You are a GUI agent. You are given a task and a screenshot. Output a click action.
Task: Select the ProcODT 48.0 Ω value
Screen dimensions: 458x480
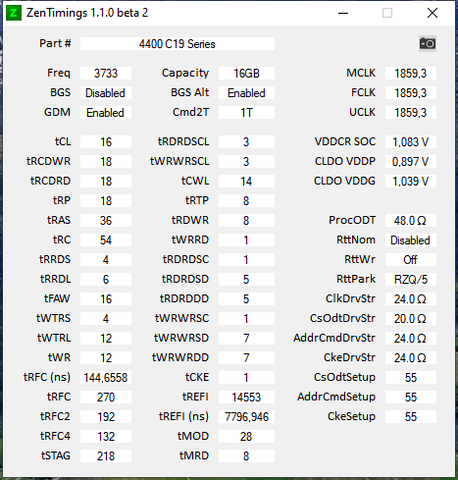coord(411,221)
